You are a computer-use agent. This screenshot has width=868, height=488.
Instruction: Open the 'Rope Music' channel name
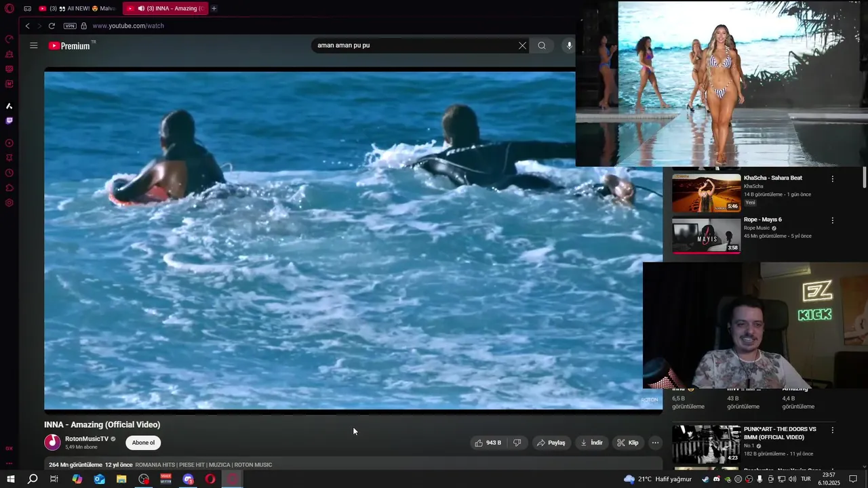[757, 228]
